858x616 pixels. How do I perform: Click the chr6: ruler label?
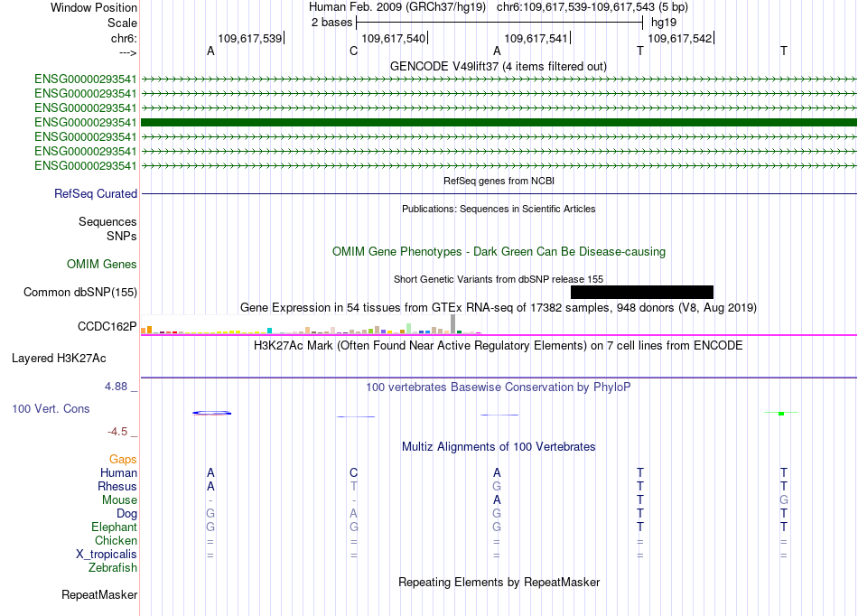point(124,38)
